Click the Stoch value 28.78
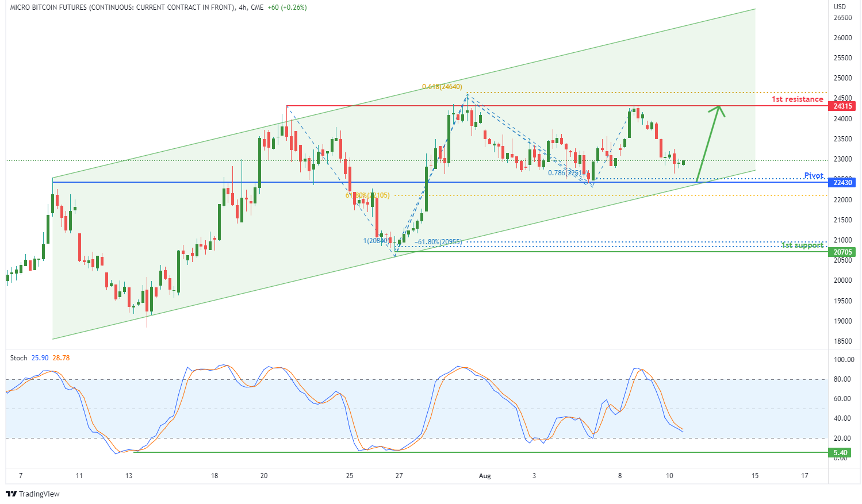Viewport: 862px width, 504px height. click(x=61, y=358)
